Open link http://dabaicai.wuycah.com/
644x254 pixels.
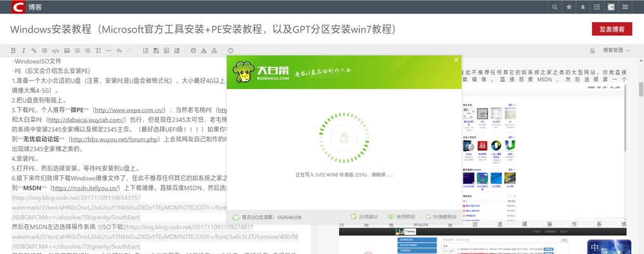point(86,120)
